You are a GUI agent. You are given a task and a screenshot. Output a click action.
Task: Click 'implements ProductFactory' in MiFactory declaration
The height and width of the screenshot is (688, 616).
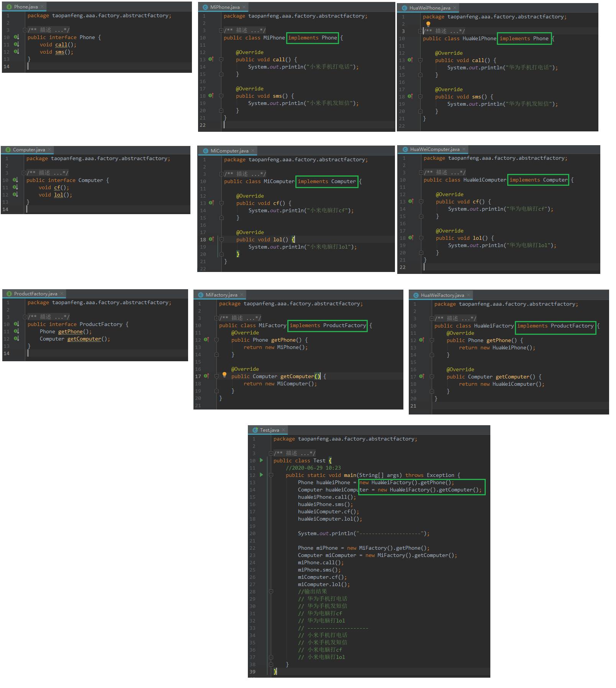(x=328, y=326)
